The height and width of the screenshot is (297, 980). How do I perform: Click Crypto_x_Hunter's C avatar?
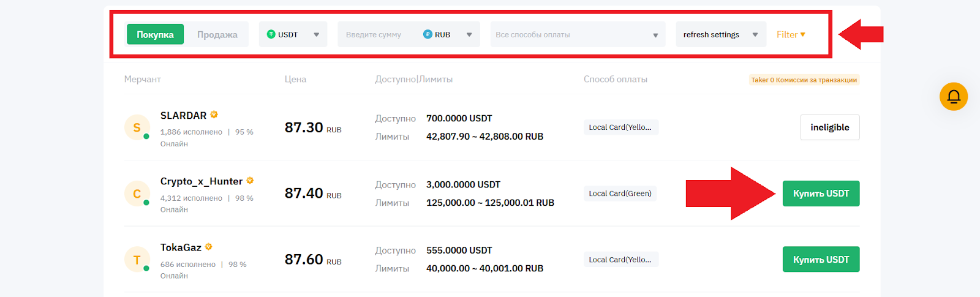click(137, 194)
